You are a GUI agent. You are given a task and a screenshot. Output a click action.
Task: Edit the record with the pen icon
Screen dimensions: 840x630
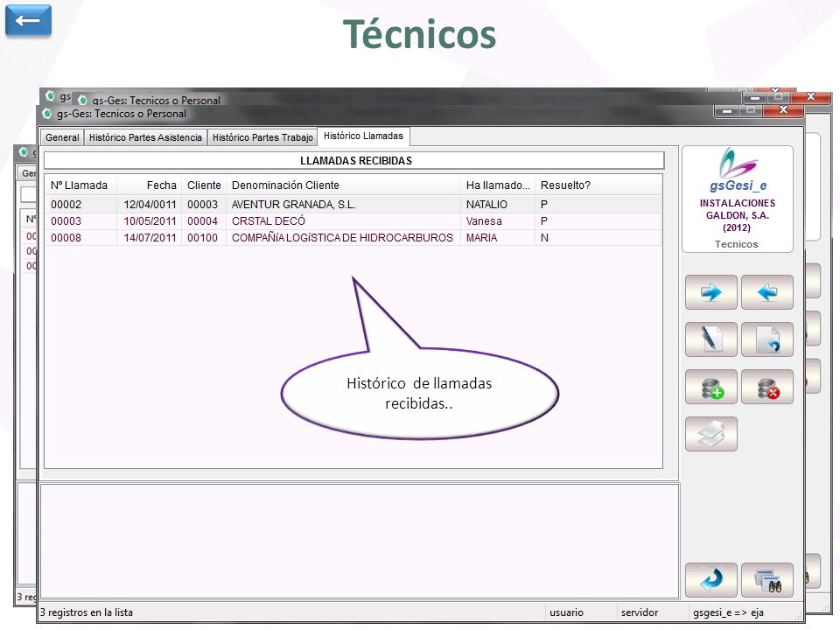pyautogui.click(x=710, y=339)
